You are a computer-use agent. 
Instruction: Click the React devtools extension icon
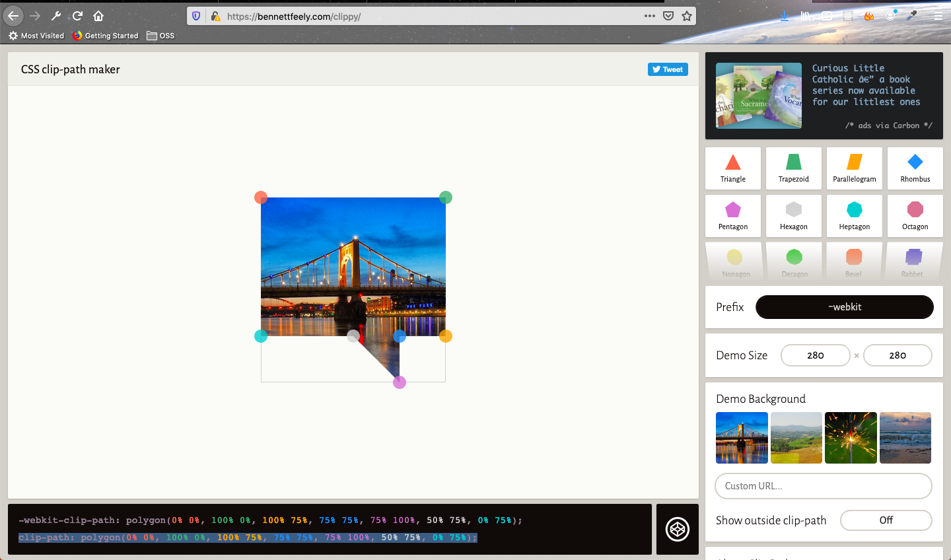[x=848, y=16]
